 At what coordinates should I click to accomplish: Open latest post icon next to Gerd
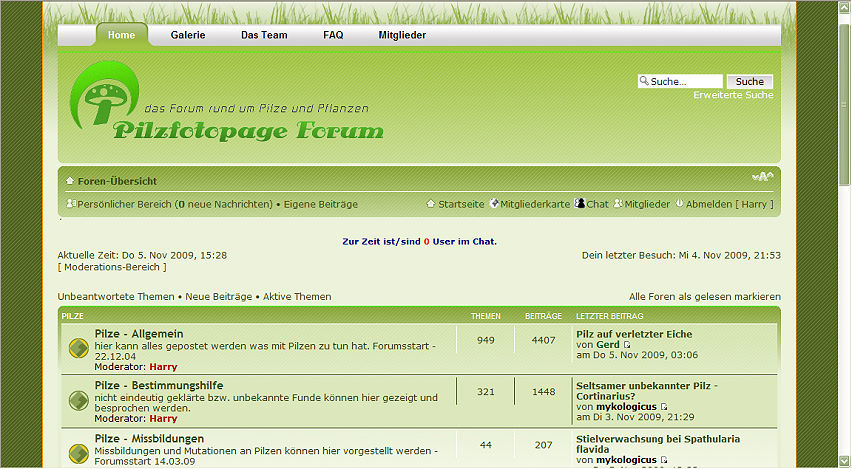(x=627, y=345)
